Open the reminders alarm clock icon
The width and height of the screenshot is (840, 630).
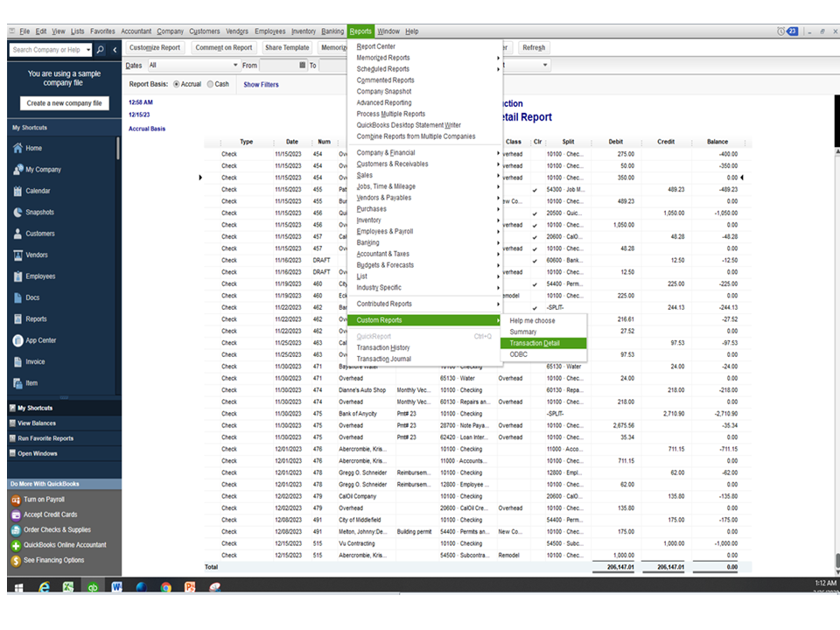tap(780, 31)
